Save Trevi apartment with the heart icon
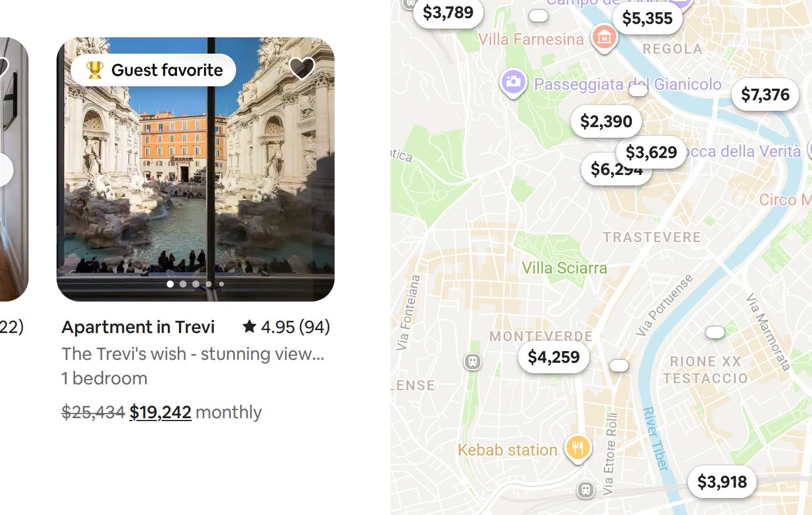This screenshot has height=515, width=812. pos(301,69)
